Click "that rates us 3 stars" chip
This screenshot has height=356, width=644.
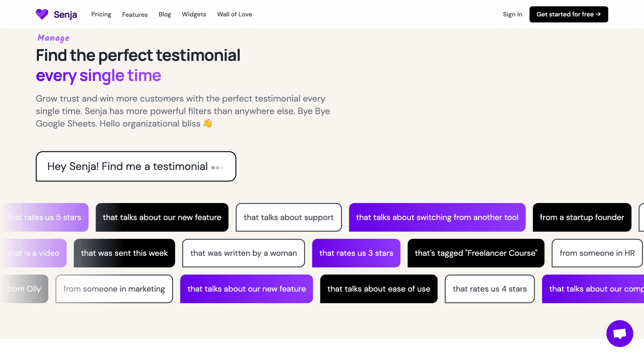(356, 253)
